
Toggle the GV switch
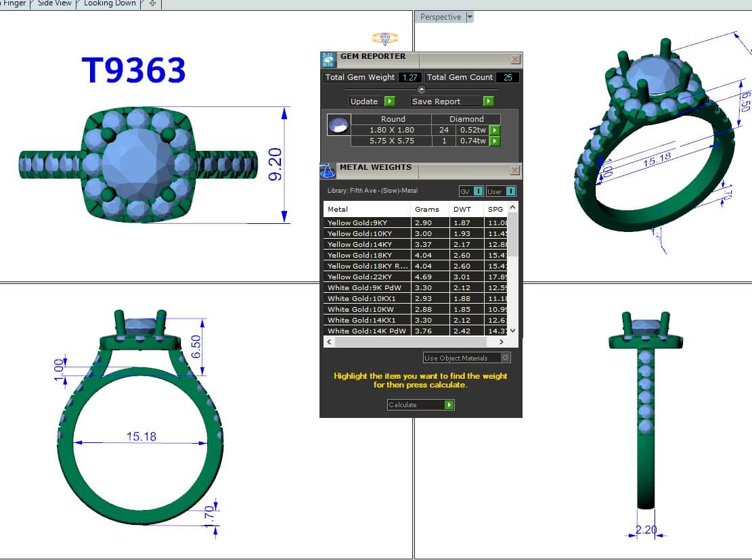(x=478, y=191)
